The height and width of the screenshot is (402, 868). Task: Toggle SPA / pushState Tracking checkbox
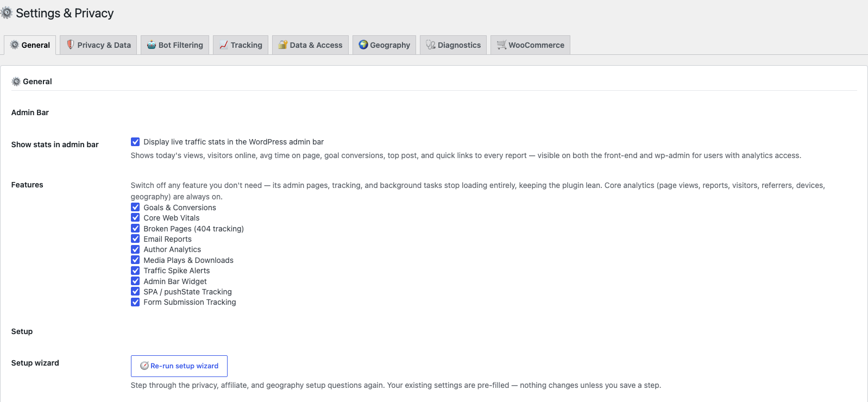click(135, 291)
